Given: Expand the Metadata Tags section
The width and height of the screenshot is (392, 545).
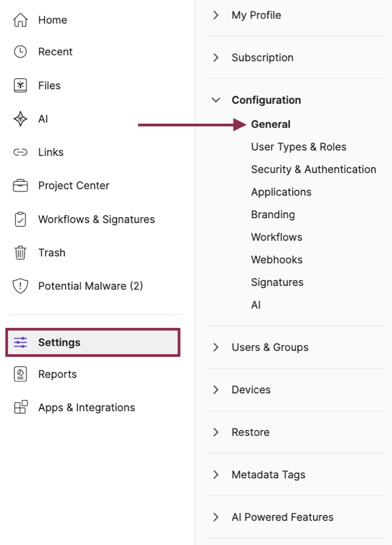Looking at the screenshot, I should click(x=216, y=475).
